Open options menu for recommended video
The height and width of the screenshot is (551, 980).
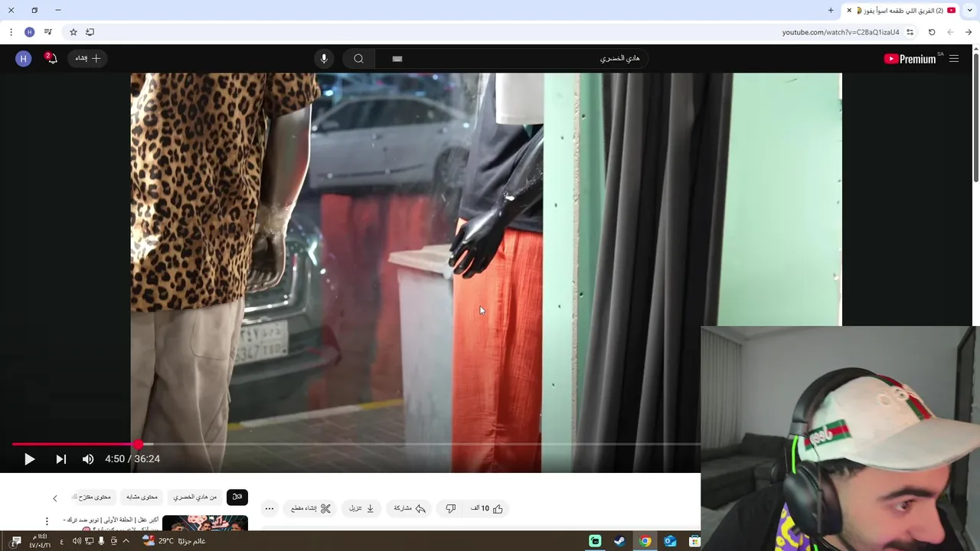47,521
